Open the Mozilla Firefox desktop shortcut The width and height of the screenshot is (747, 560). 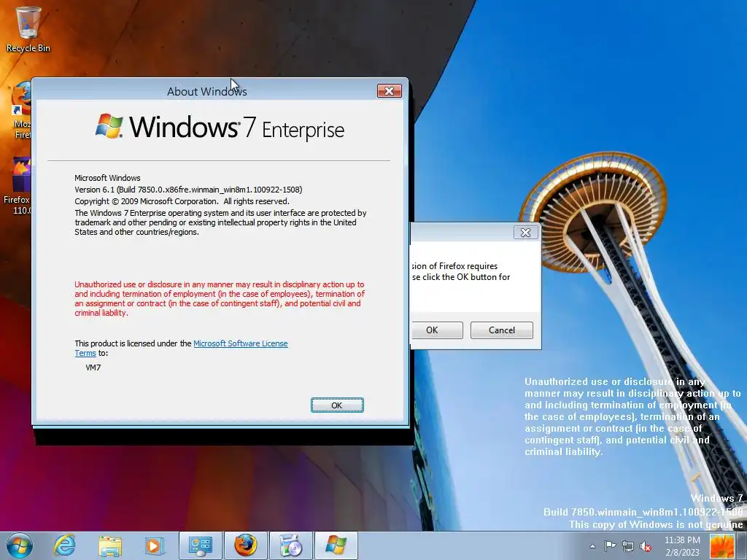[x=21, y=111]
